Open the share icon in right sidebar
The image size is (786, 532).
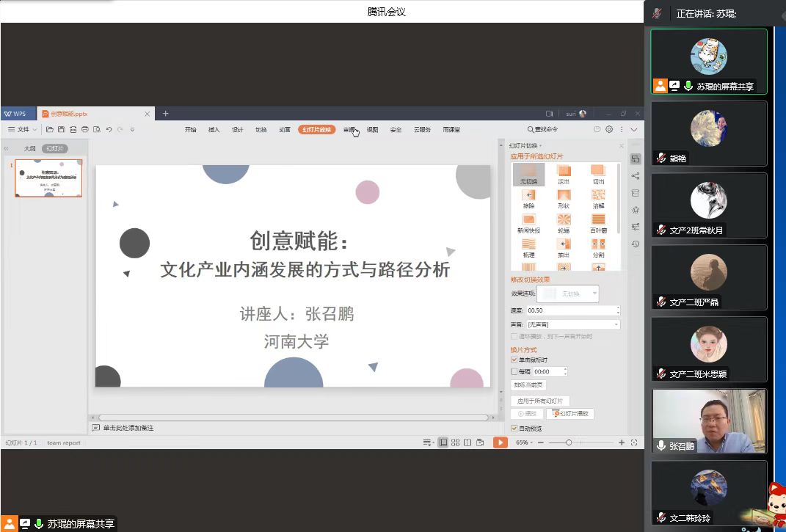tap(636, 176)
